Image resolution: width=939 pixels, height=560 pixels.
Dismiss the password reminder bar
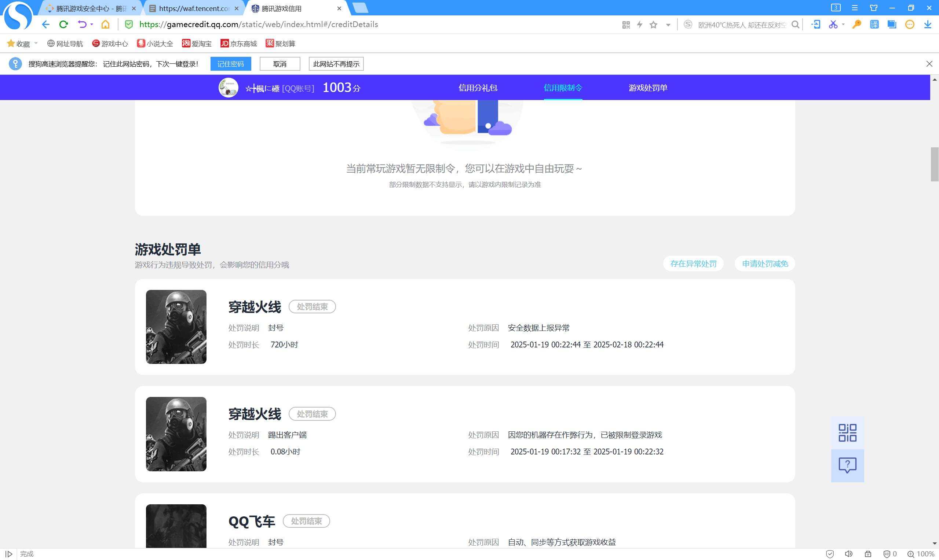pyautogui.click(x=929, y=64)
